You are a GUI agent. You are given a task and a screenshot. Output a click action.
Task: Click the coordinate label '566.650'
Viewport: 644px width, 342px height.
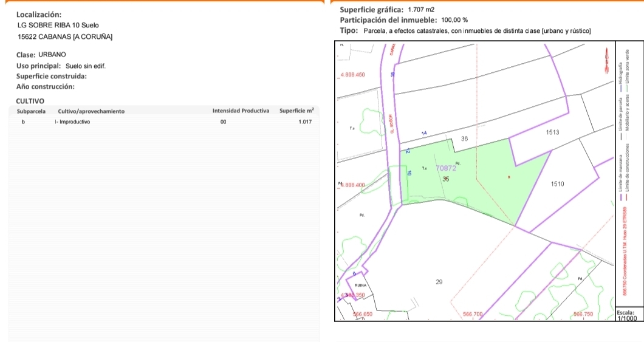[x=363, y=314]
